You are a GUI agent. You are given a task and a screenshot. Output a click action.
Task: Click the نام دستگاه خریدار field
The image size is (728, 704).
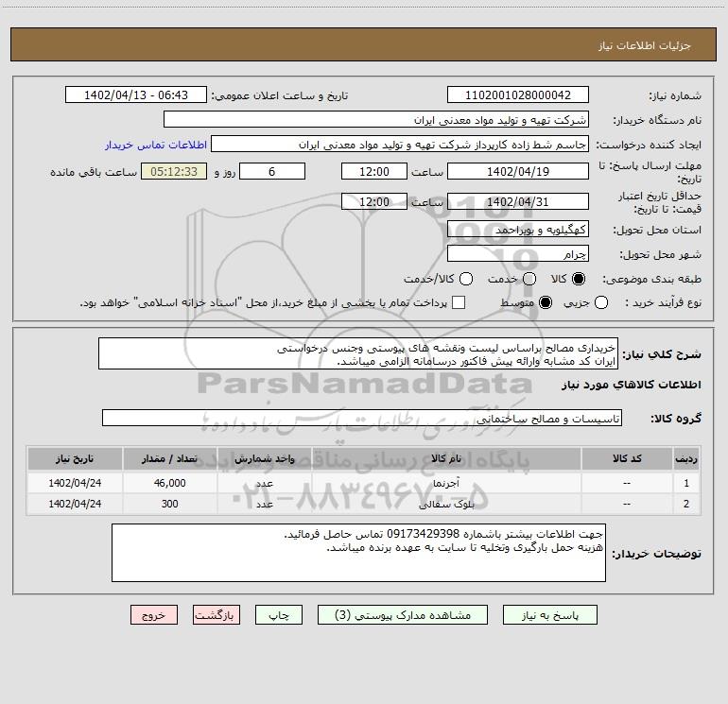[x=376, y=119]
